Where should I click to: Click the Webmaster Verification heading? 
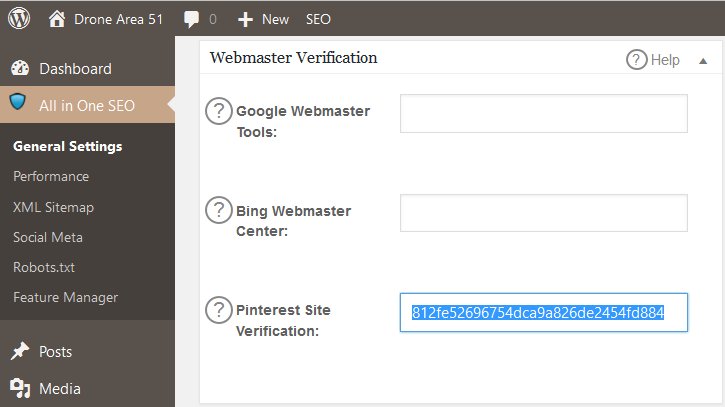click(294, 58)
